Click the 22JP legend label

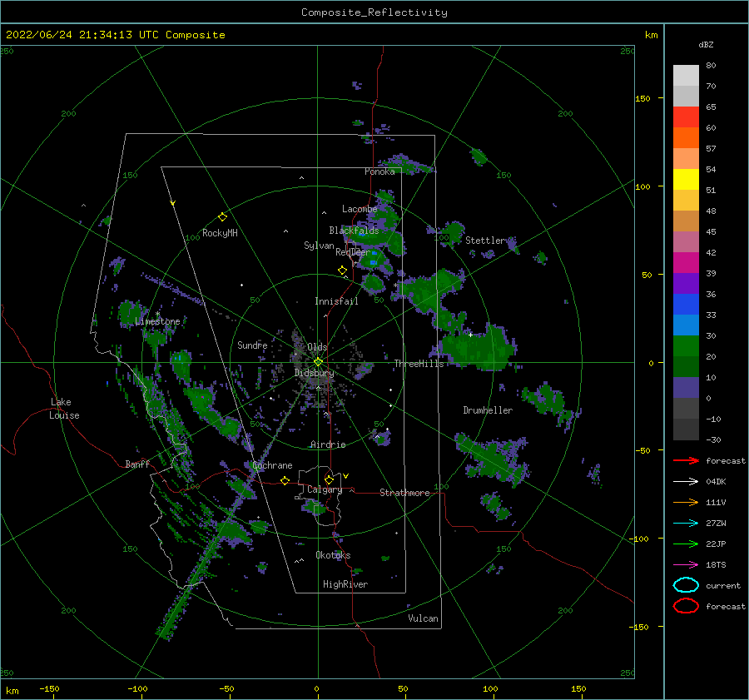(716, 544)
